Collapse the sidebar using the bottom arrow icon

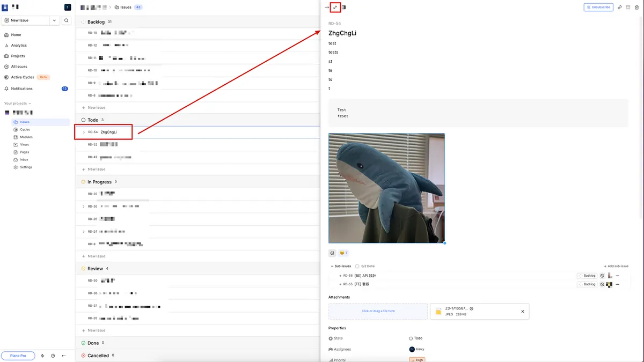click(x=64, y=356)
